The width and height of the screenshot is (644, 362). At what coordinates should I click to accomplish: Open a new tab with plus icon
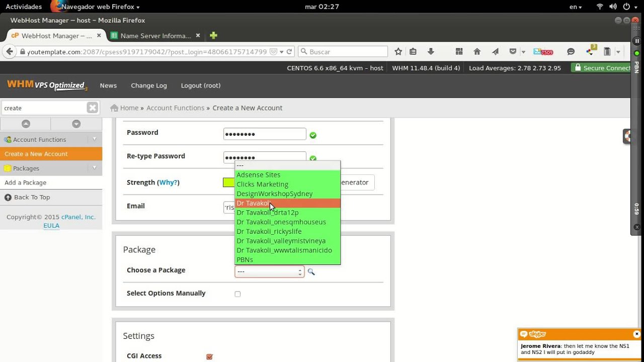[213, 36]
